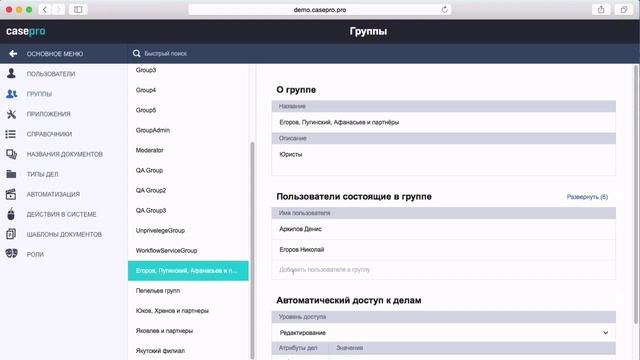Open the Safari share button
640x360 pixels.
point(601,9)
